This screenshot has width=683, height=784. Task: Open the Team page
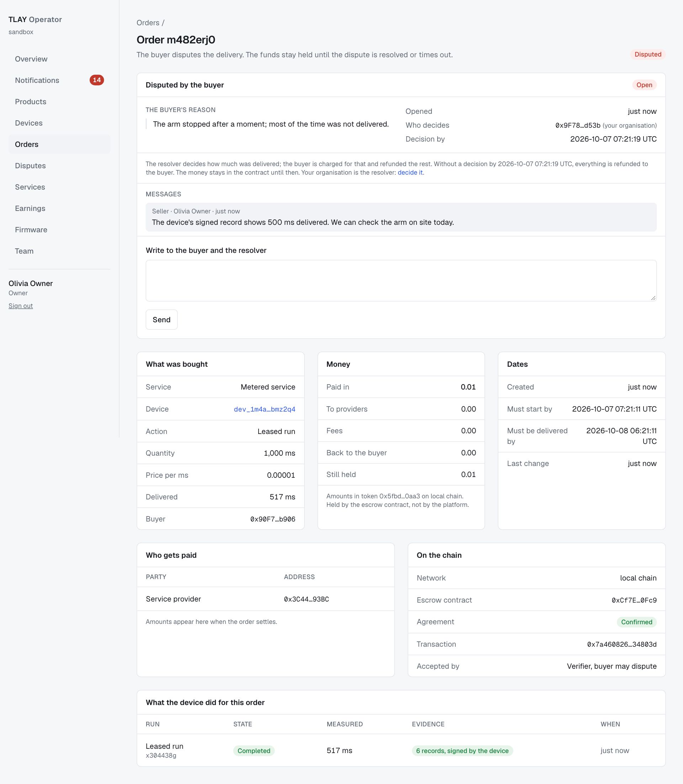coord(59,251)
